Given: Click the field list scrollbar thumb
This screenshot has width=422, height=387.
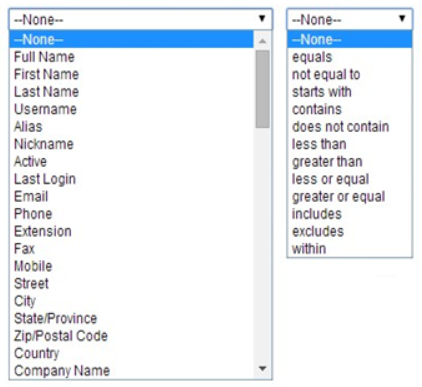Looking at the screenshot, I should click(263, 89).
